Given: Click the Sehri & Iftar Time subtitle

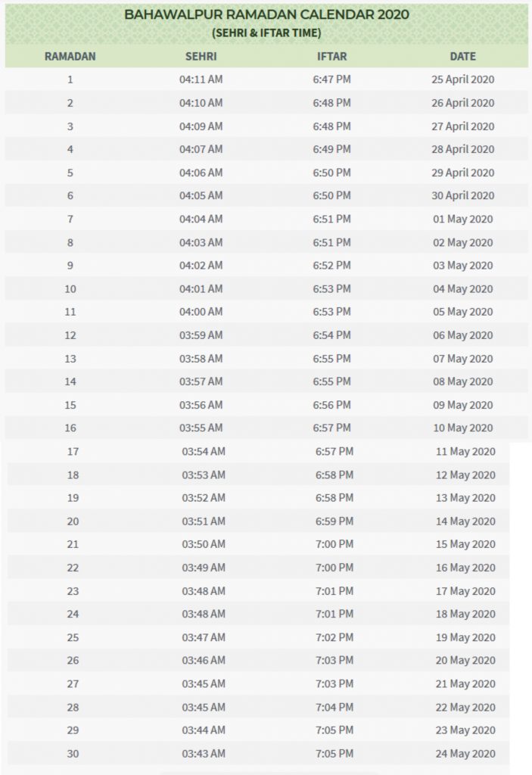Looking at the screenshot, I should [266, 33].
